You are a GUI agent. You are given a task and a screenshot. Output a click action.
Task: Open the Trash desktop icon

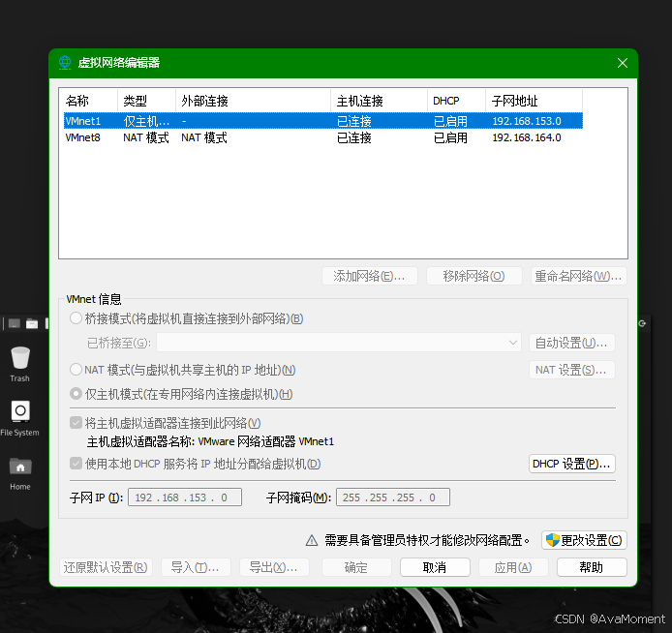point(20,364)
